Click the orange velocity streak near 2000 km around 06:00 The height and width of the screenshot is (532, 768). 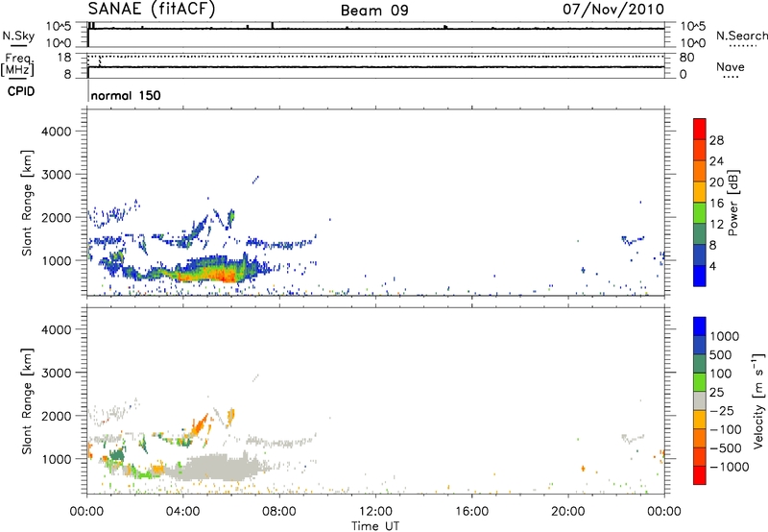pyautogui.click(x=230, y=417)
